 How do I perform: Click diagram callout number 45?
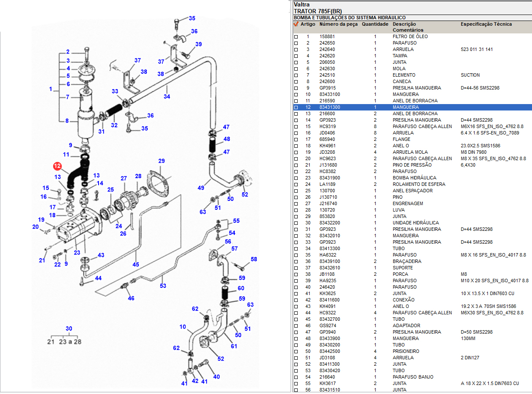click(136, 265)
